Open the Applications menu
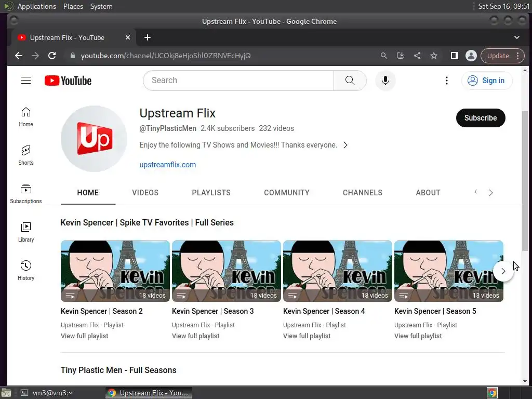The height and width of the screenshot is (399, 532). pyautogui.click(x=37, y=6)
